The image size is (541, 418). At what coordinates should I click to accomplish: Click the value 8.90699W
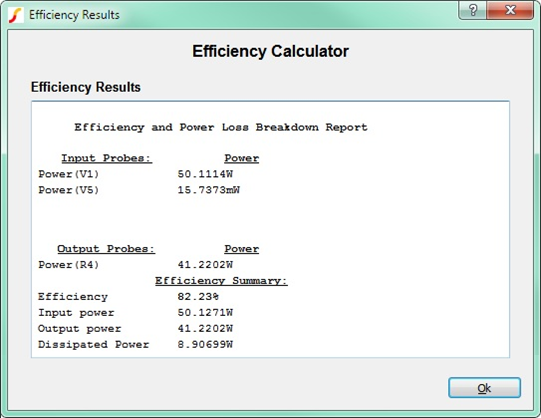[205, 344]
